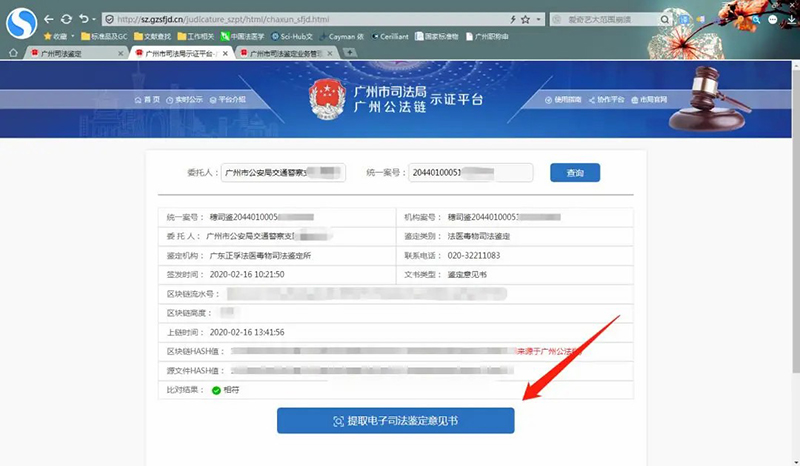Close the 广州市司法局示证平台 tab
Screen dimensions: 800x466
tap(225, 53)
